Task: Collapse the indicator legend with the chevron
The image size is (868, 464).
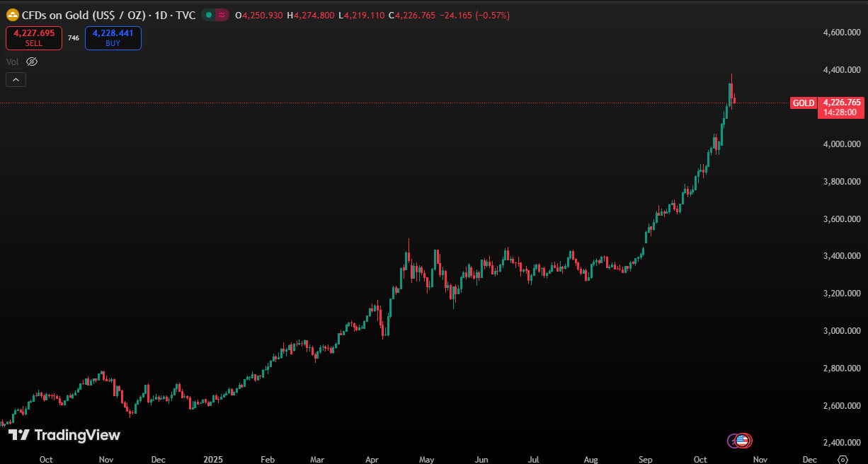Action: 16,80
